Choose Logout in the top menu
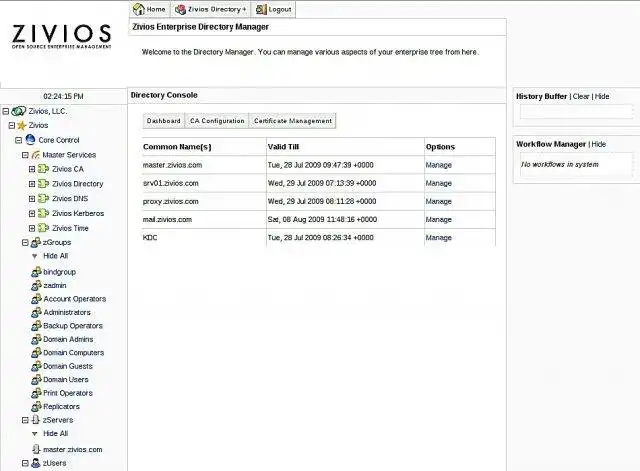The width and height of the screenshot is (640, 471). click(x=273, y=9)
